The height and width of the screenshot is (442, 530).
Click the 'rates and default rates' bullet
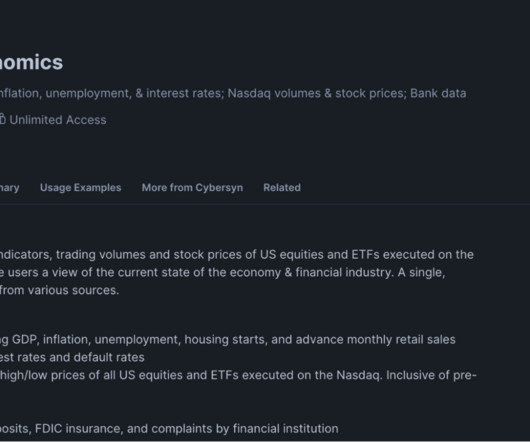tap(72, 358)
